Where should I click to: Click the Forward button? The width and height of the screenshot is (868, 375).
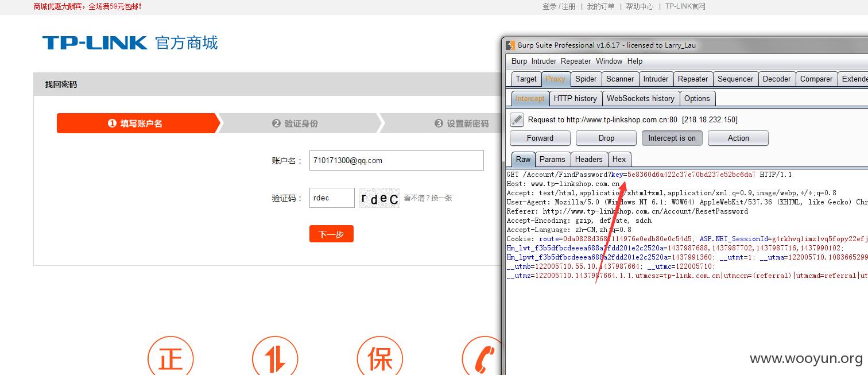coord(540,138)
